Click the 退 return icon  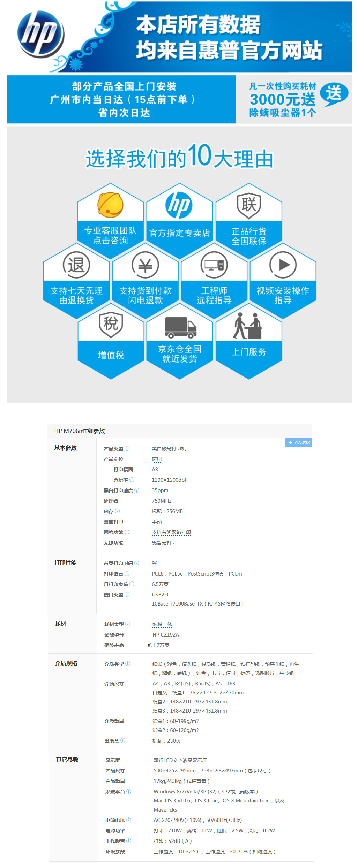[76, 265]
